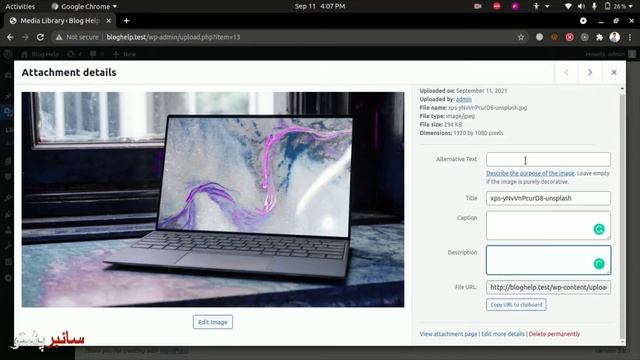Click the screen recording camera icon in top bar
640x360 pixels.
(478, 6)
